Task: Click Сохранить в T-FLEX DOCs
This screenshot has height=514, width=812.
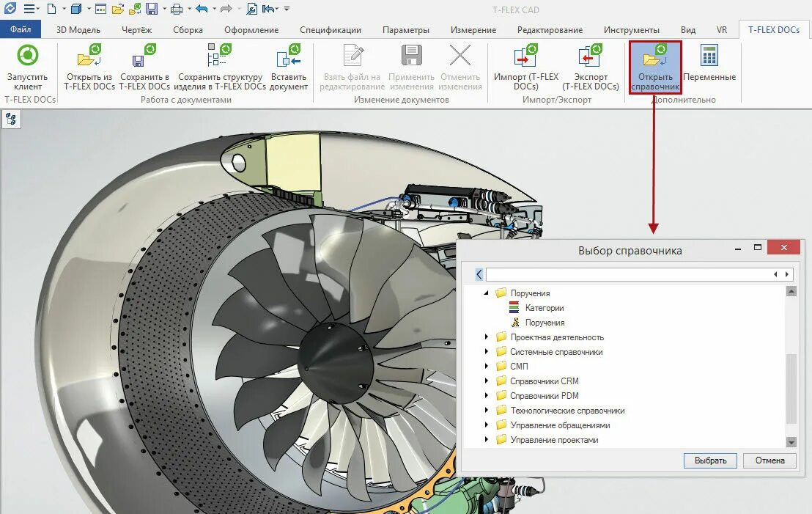Action: tap(144, 67)
